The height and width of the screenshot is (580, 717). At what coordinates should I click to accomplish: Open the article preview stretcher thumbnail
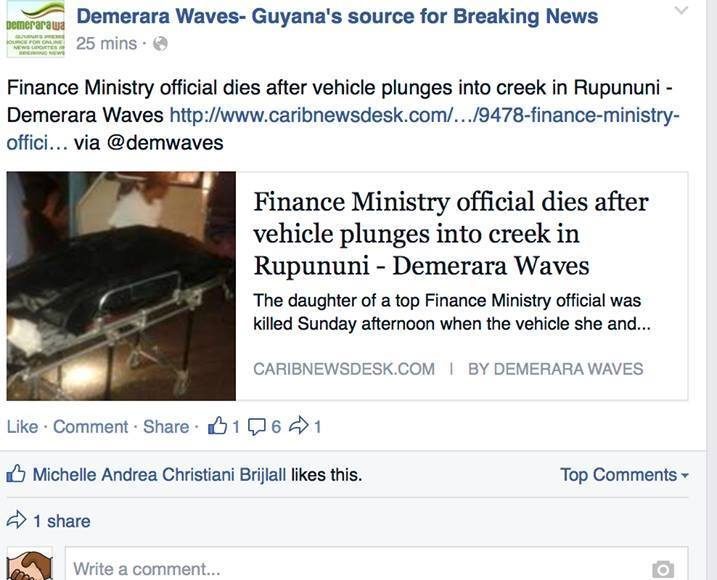click(x=121, y=286)
